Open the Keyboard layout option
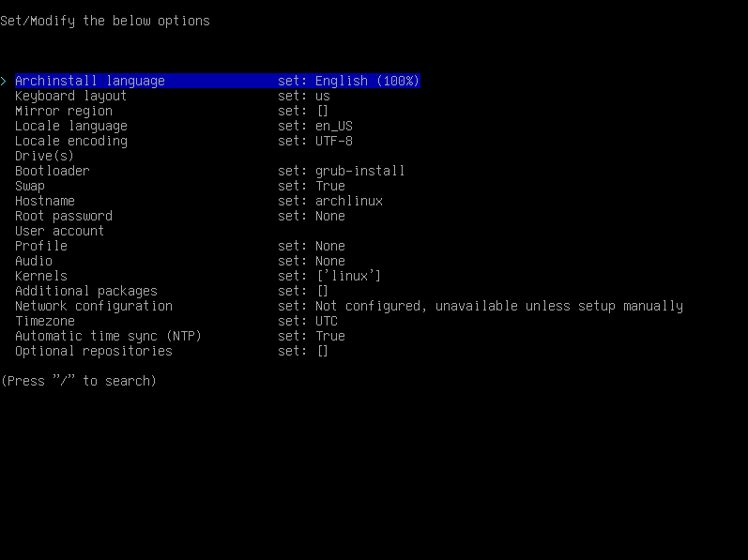Viewport: 748px width, 560px height. [173, 96]
